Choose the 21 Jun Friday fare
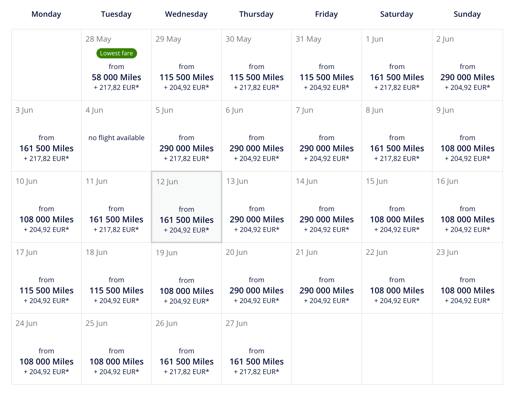The height and width of the screenshot is (399, 532). click(x=327, y=278)
